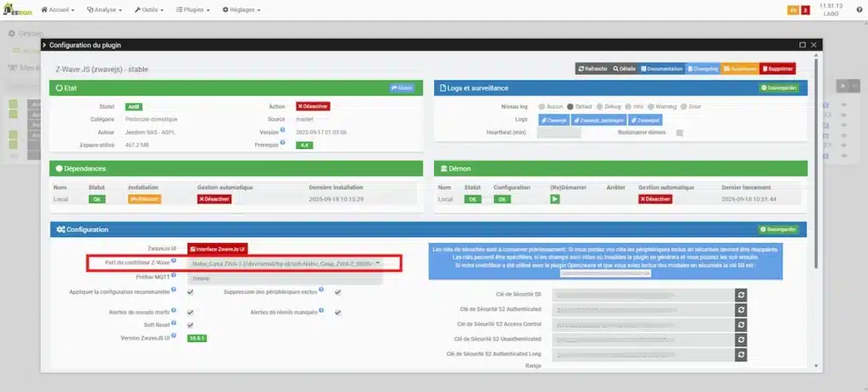Click the orange message counter badge

[793, 10]
